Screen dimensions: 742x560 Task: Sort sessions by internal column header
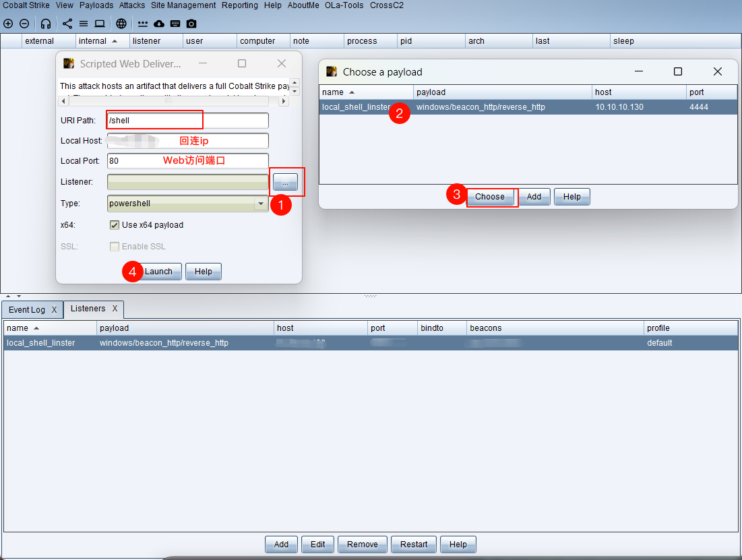[102, 41]
